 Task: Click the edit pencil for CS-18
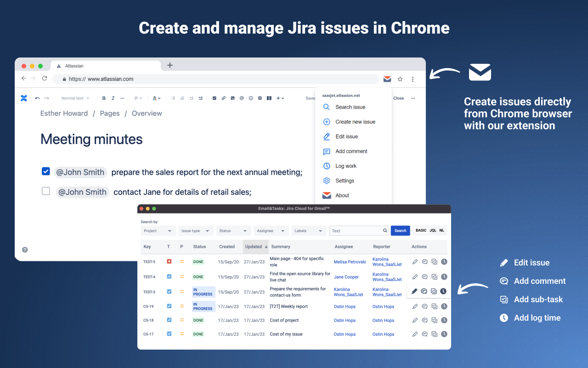click(x=415, y=320)
